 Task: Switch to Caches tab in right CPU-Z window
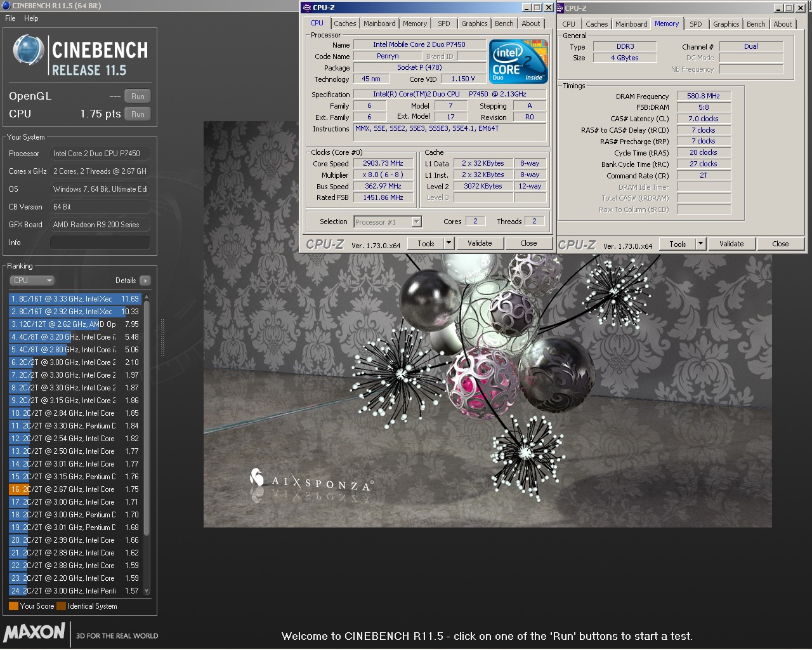point(597,24)
